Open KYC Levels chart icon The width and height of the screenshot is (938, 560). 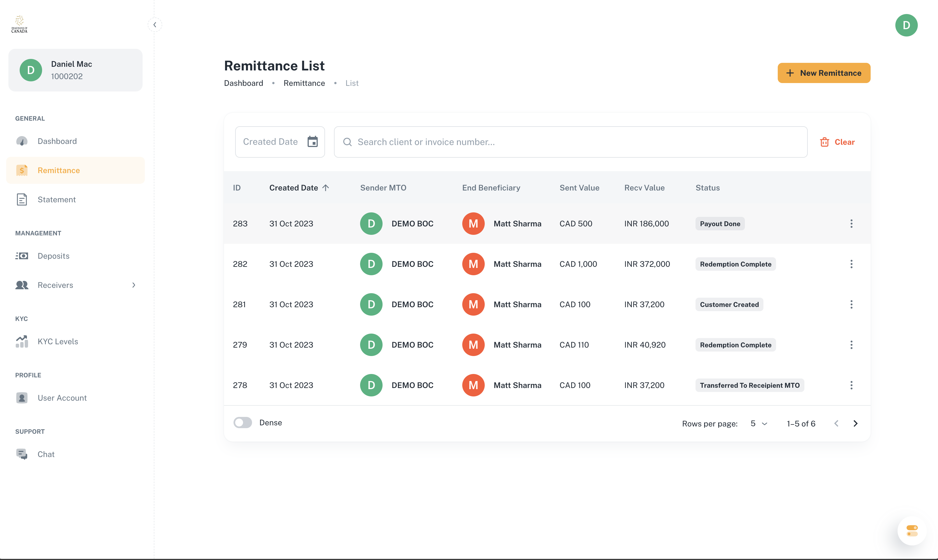22,341
